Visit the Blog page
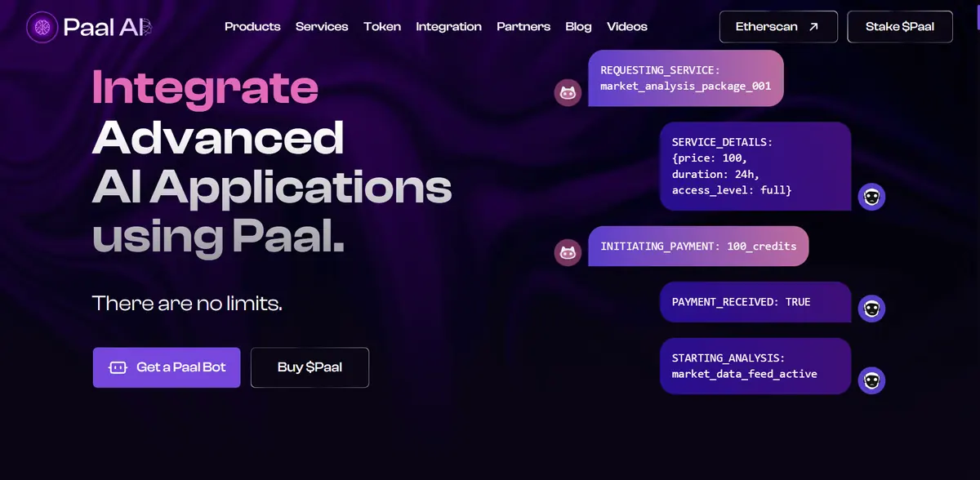 click(x=578, y=27)
